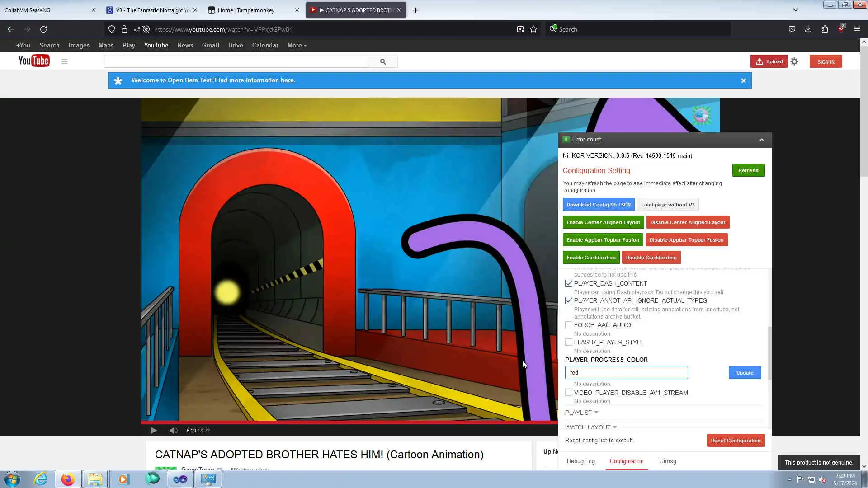Check VIDEO_PLAYER_DISABLE_AV1_STREAM option
868x488 pixels.
coord(569,393)
